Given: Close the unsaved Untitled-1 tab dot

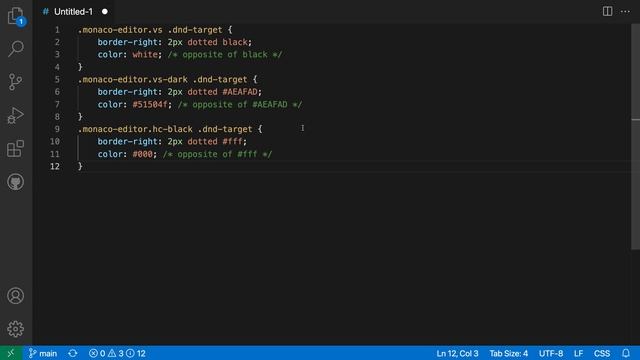Looking at the screenshot, I should [105, 12].
